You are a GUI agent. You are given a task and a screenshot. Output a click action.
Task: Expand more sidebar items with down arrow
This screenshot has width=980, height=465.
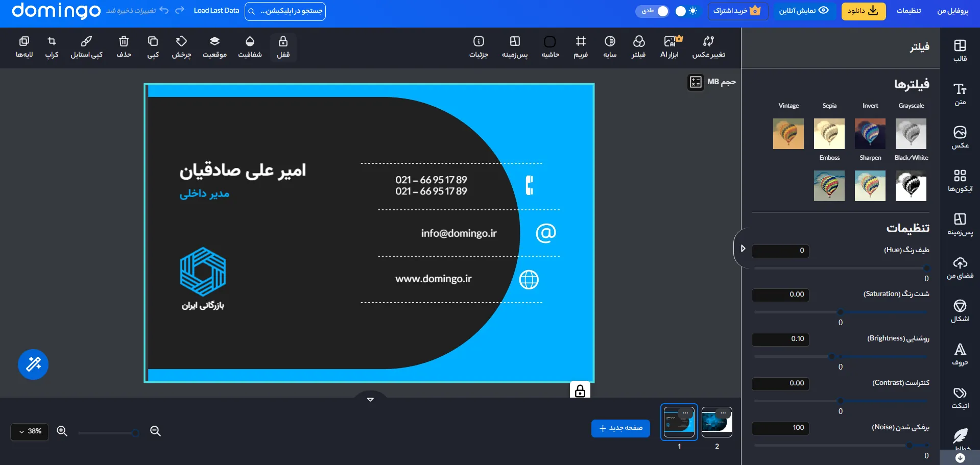pos(960,458)
